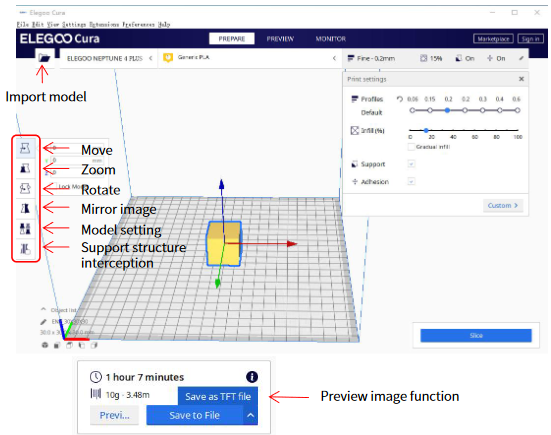Expand the Generic PLA material selector
551x435 pixels.
[x=249, y=58]
